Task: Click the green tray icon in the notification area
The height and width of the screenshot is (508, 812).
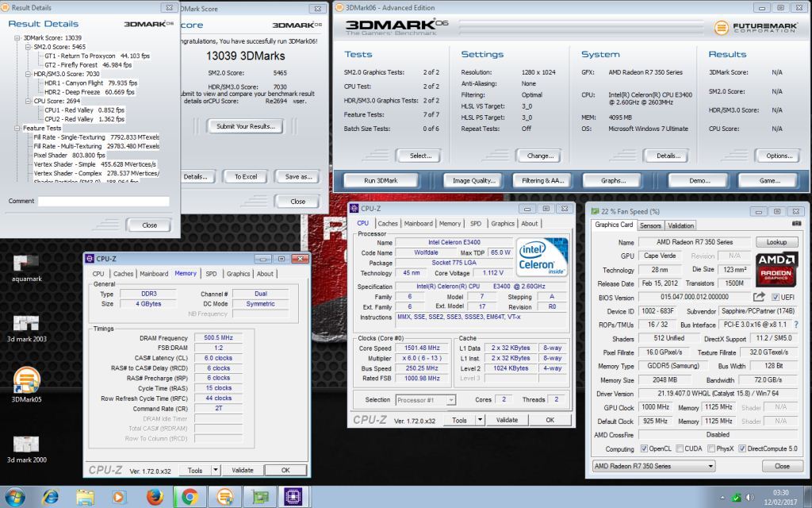Action: tap(736, 498)
